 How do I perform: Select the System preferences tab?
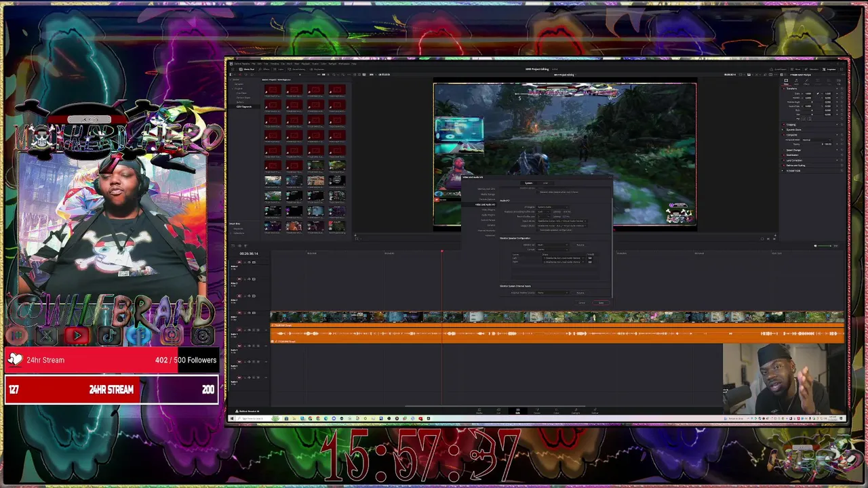pos(528,183)
